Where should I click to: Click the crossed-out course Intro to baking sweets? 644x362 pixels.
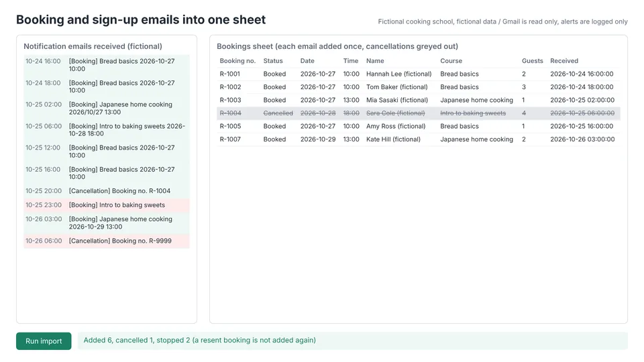[473, 113]
